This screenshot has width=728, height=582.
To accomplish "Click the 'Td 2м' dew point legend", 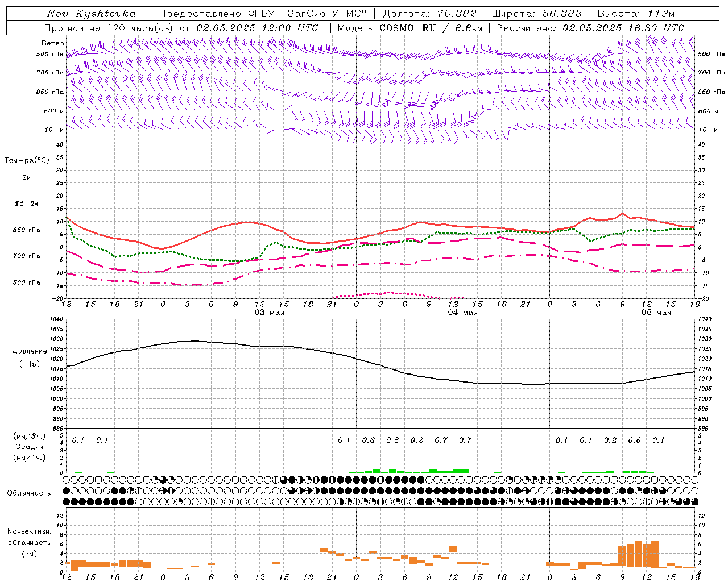I will pyautogui.click(x=26, y=203).
